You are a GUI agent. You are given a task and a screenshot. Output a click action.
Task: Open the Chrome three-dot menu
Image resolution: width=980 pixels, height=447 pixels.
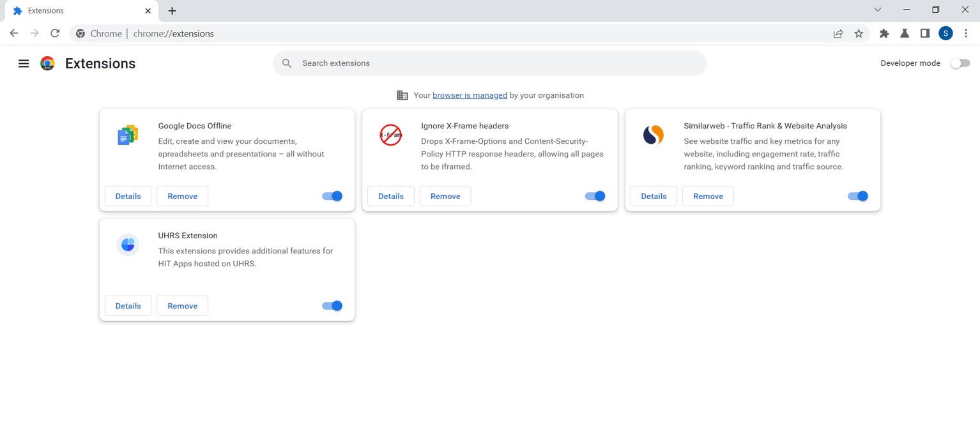[x=966, y=33]
